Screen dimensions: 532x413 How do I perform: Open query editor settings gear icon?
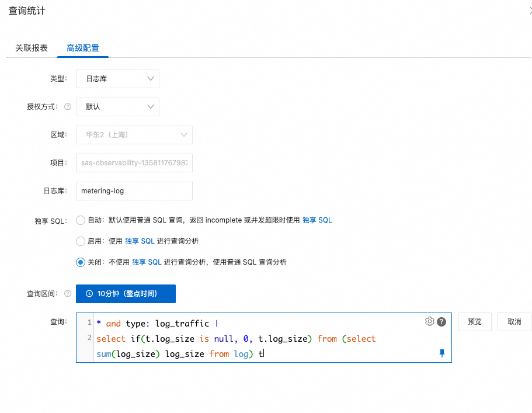pos(430,321)
